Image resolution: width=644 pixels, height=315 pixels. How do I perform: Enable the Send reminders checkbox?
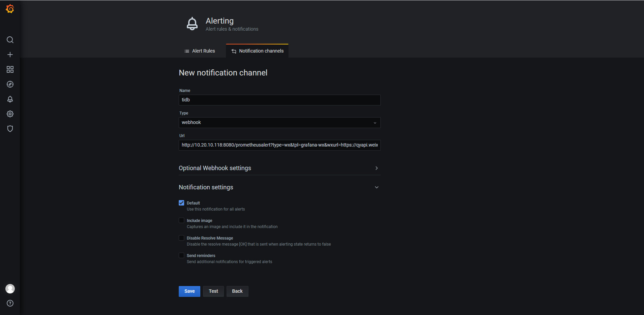click(x=181, y=255)
